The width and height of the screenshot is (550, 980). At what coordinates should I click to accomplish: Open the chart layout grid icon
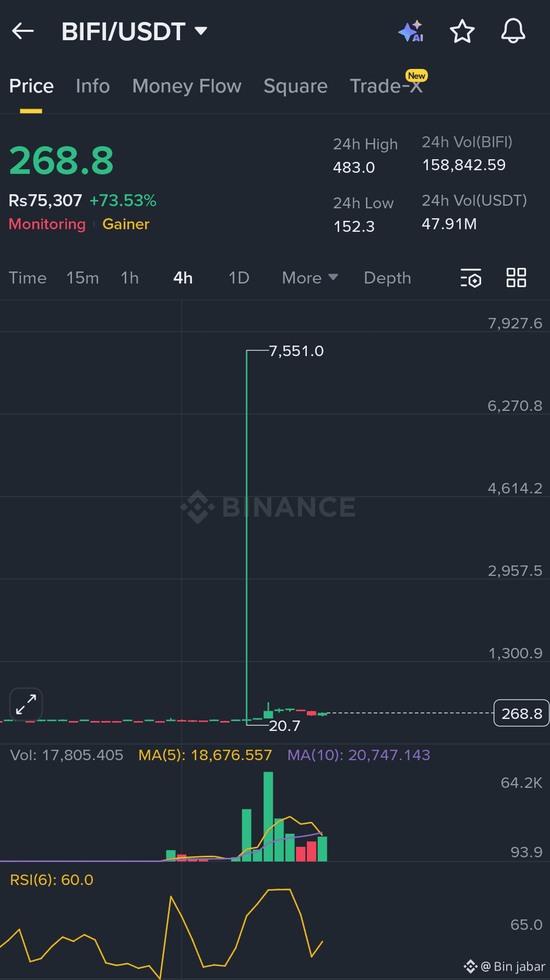tap(516, 277)
